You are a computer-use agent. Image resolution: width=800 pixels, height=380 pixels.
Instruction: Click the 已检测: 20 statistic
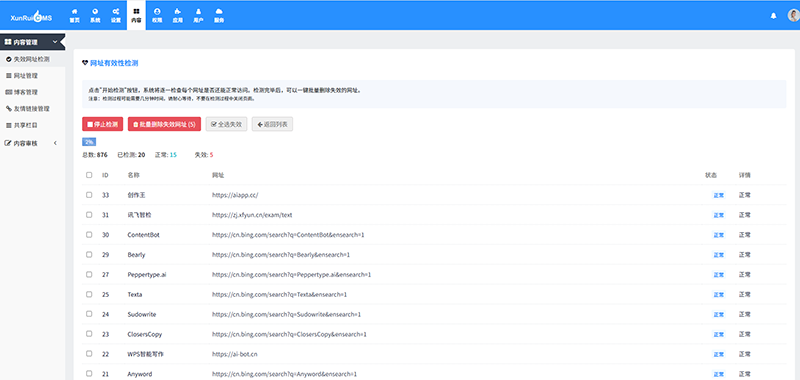pos(131,155)
